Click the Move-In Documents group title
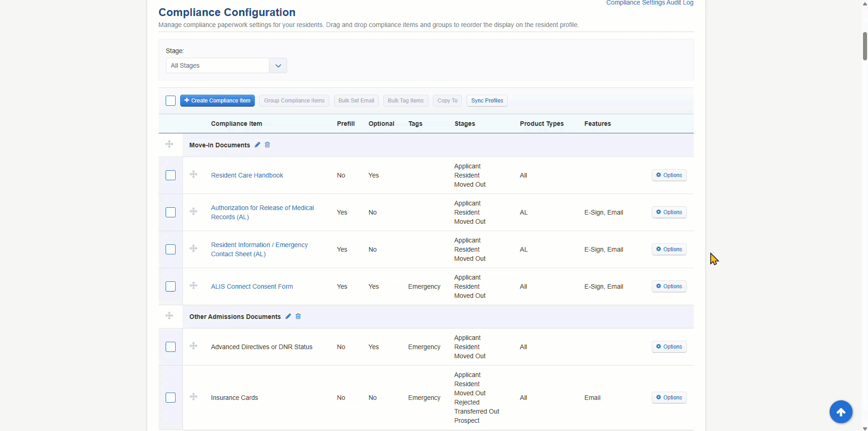This screenshot has height=431, width=868. pos(220,145)
